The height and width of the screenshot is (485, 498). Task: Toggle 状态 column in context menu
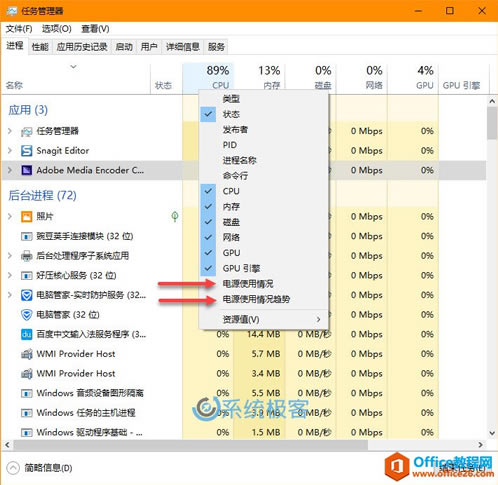[263, 114]
